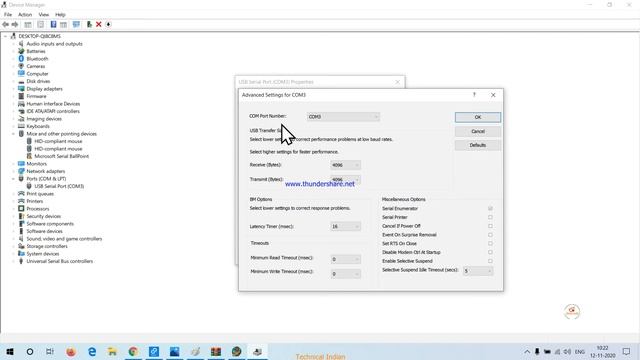Open Task View on the taskbar

click(50, 351)
